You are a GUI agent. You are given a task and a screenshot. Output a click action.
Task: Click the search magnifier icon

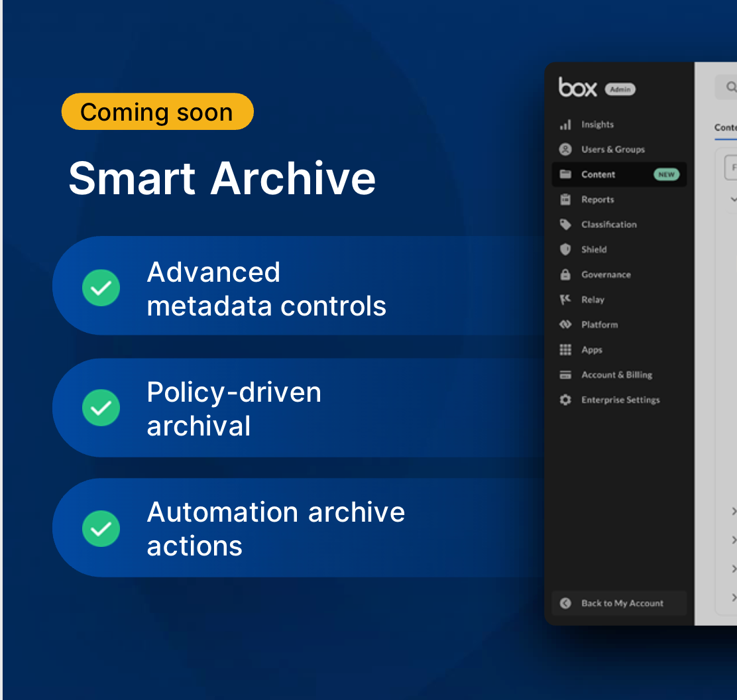(x=731, y=87)
